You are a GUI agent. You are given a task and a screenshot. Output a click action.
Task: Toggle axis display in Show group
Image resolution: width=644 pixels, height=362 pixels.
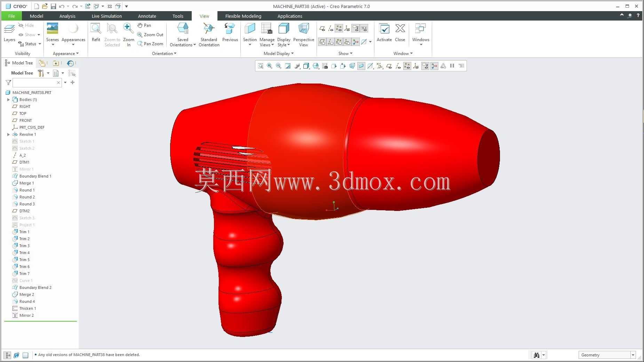(331, 29)
